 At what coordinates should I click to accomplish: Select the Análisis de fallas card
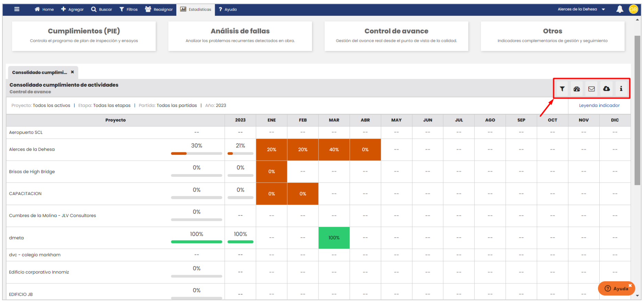[240, 36]
